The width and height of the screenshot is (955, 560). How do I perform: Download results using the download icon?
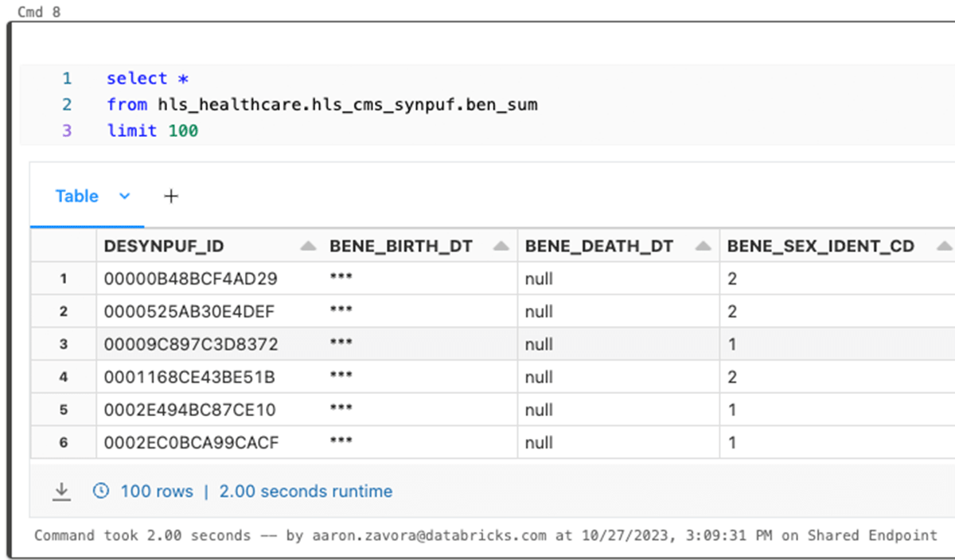coord(61,492)
